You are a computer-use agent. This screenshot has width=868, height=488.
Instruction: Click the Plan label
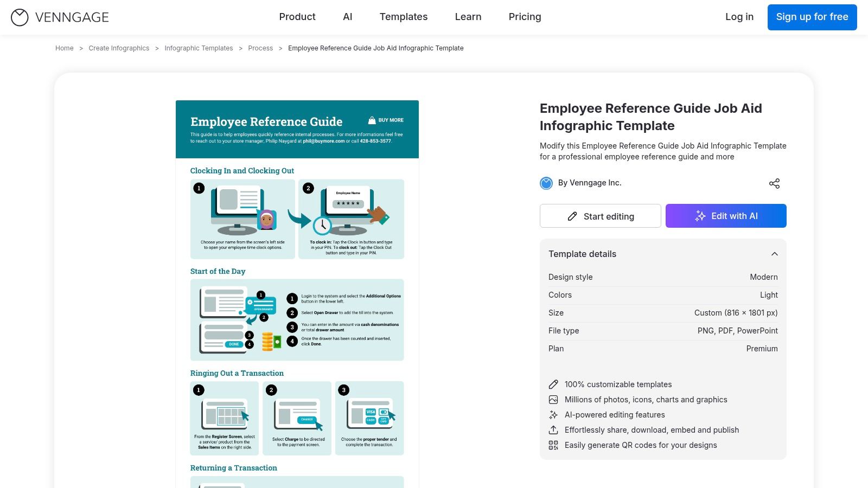556,349
